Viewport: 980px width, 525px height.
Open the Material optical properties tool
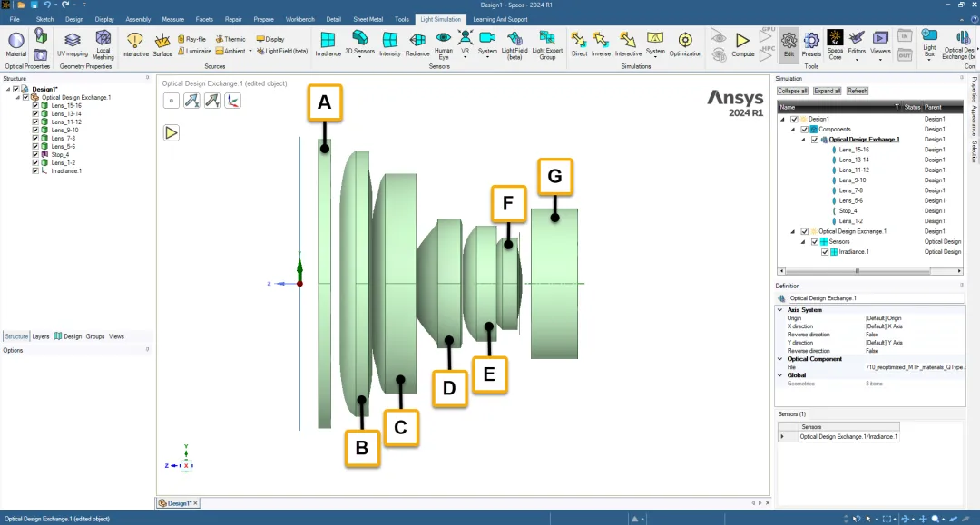(x=16, y=44)
